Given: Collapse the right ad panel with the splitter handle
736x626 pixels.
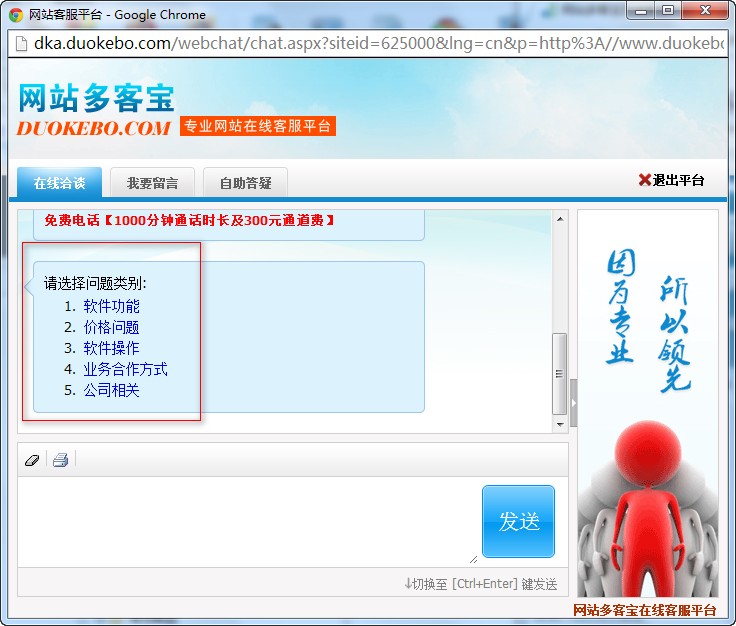Looking at the screenshot, I should pyautogui.click(x=574, y=402).
